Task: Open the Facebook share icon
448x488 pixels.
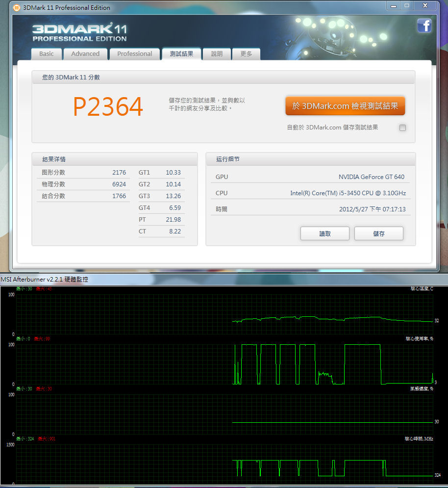Action: (424, 26)
